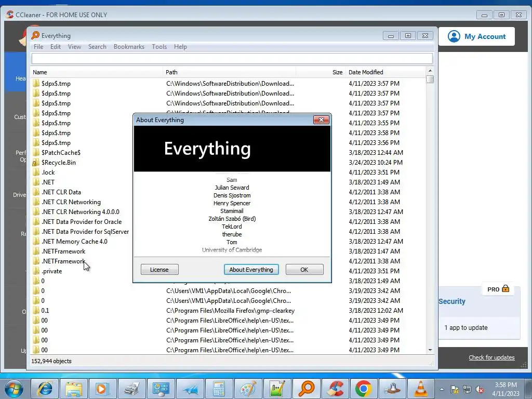The image size is (532, 399).
Task: Open the Action Center flag icon
Action: 454,390
